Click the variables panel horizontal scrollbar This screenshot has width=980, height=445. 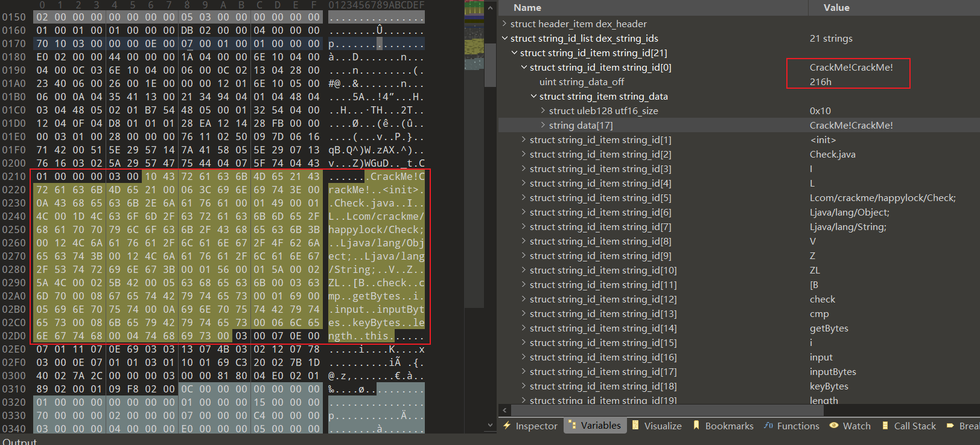pyautogui.click(x=667, y=411)
